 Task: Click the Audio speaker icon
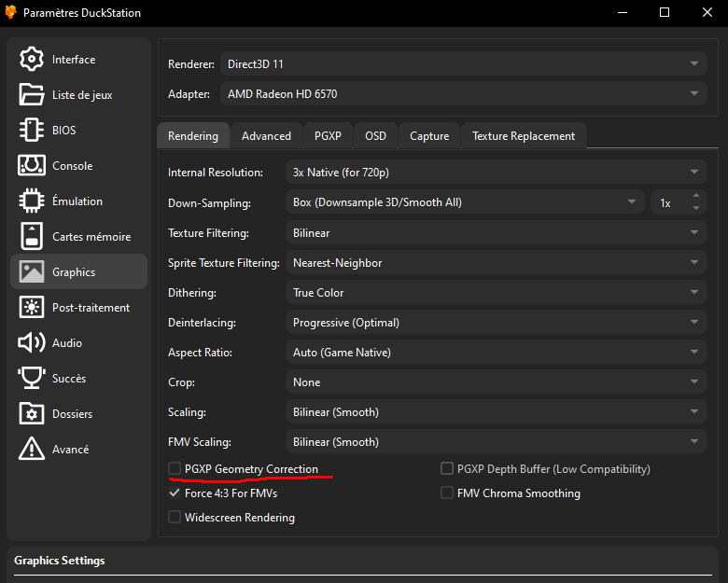click(32, 342)
